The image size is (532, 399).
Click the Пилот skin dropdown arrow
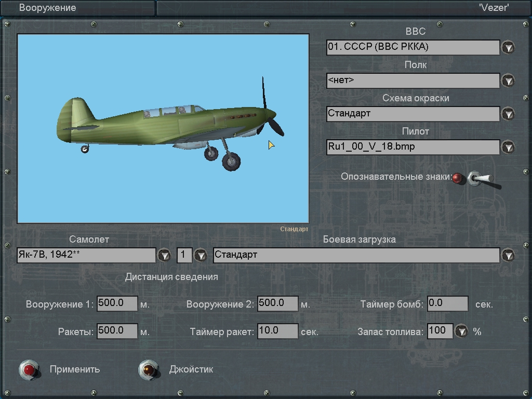[508, 147]
